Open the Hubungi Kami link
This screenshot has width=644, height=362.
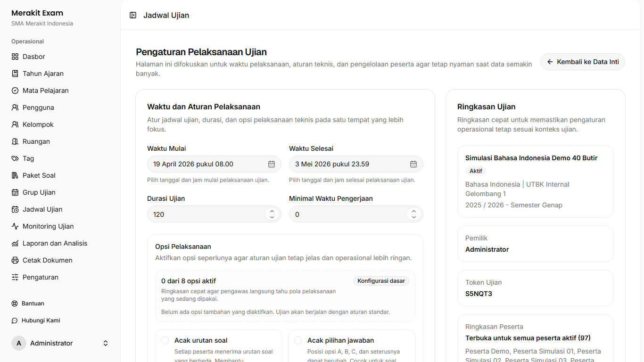point(60,321)
